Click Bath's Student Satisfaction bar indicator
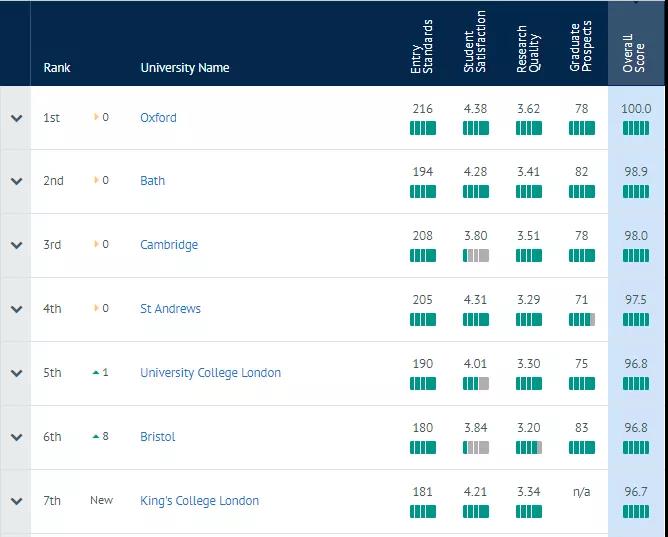 [x=476, y=192]
